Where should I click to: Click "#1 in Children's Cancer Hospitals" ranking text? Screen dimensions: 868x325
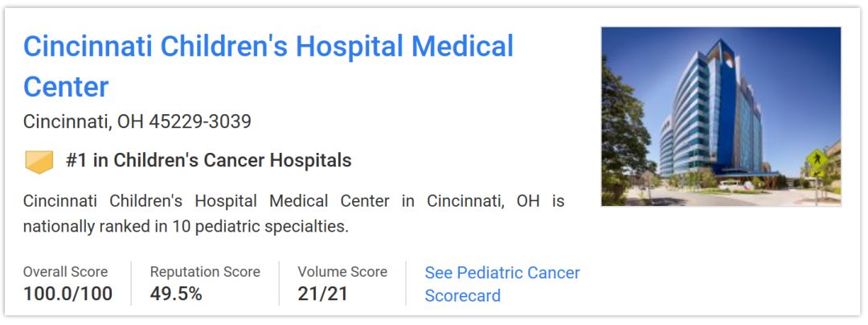coord(209,160)
